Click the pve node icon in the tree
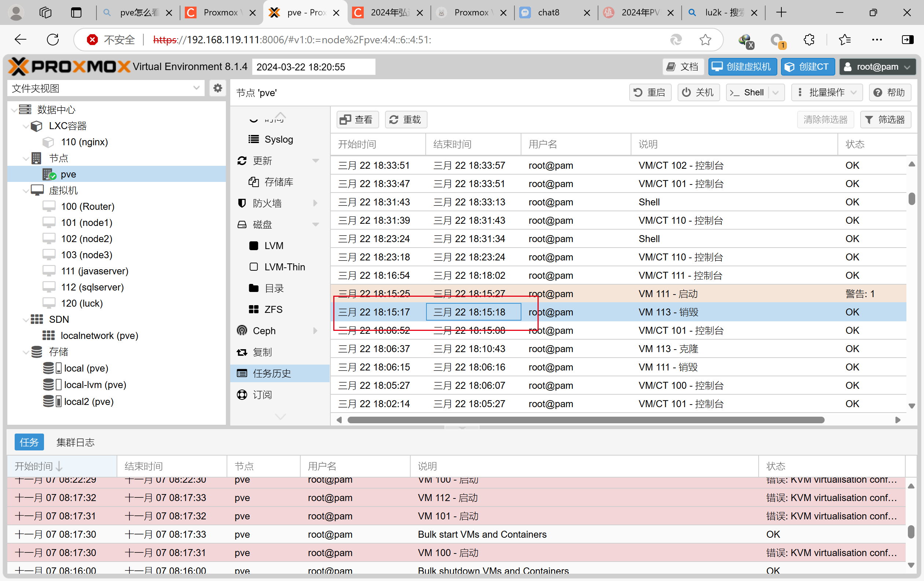The height and width of the screenshot is (581, 924). click(x=49, y=174)
